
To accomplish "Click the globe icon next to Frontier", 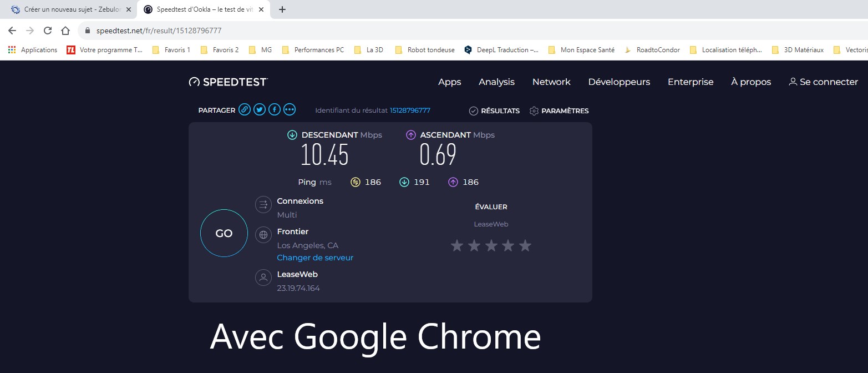I will (263, 235).
